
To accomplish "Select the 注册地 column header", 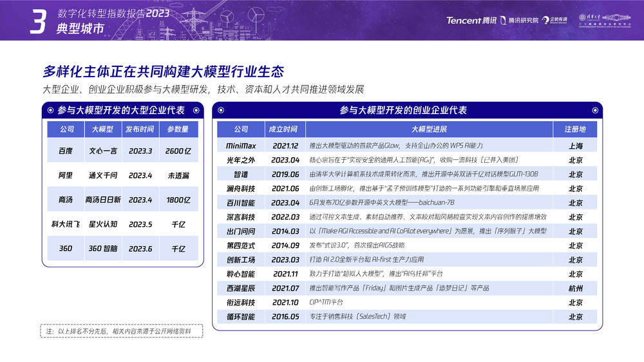I will coord(575,129).
